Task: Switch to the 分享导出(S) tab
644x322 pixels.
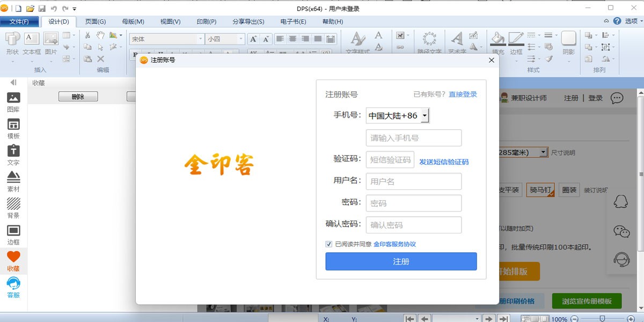Action: 248,21
